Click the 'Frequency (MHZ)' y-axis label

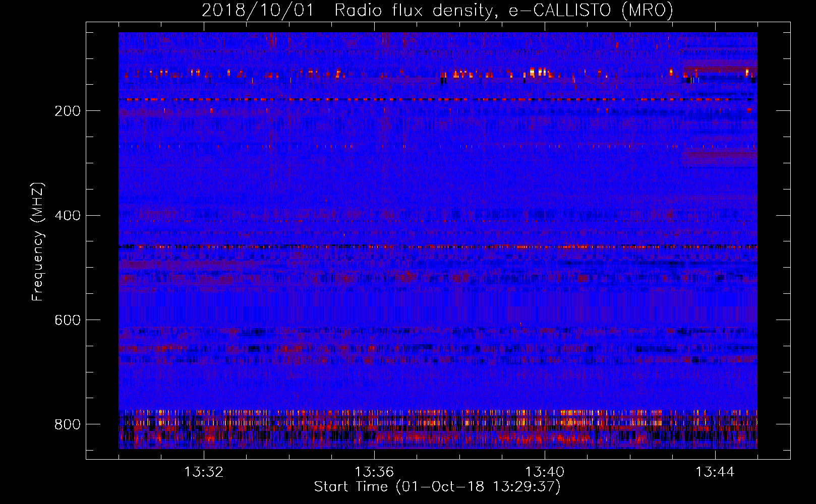(37, 241)
